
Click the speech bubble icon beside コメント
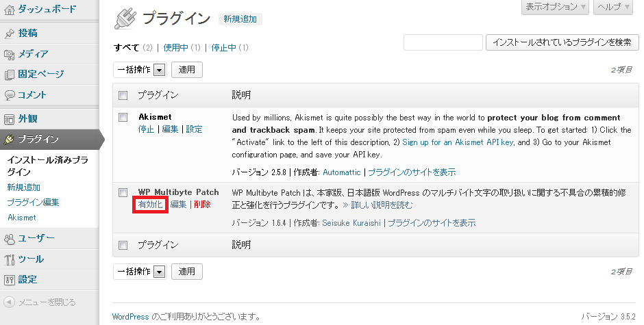[9, 95]
